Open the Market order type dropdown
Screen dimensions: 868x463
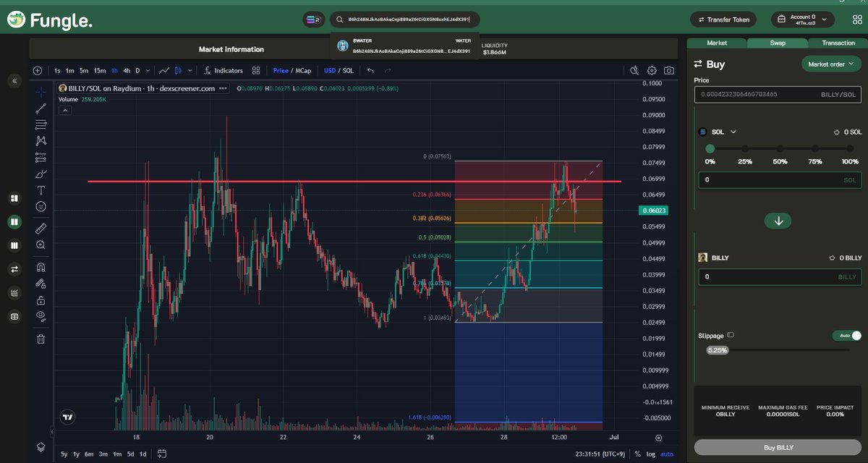tap(832, 64)
